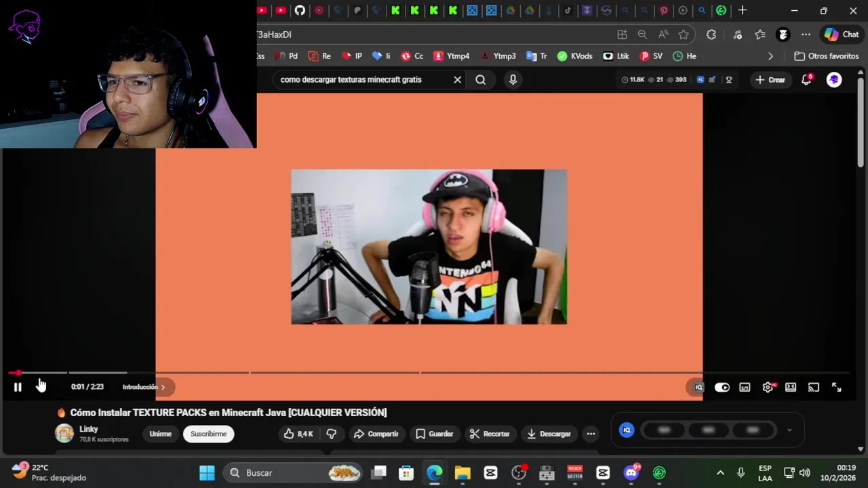Open the Edge favorites list icon
The image size is (868, 488).
click(x=760, y=35)
